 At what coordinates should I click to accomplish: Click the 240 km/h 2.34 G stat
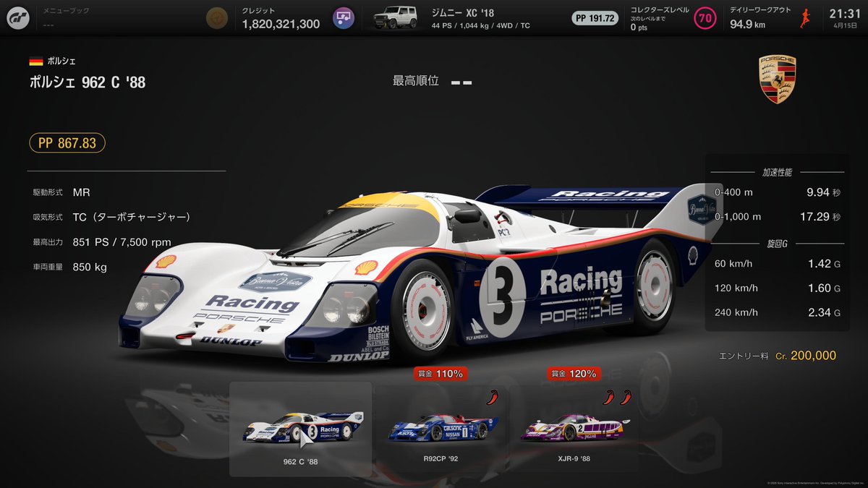(777, 312)
